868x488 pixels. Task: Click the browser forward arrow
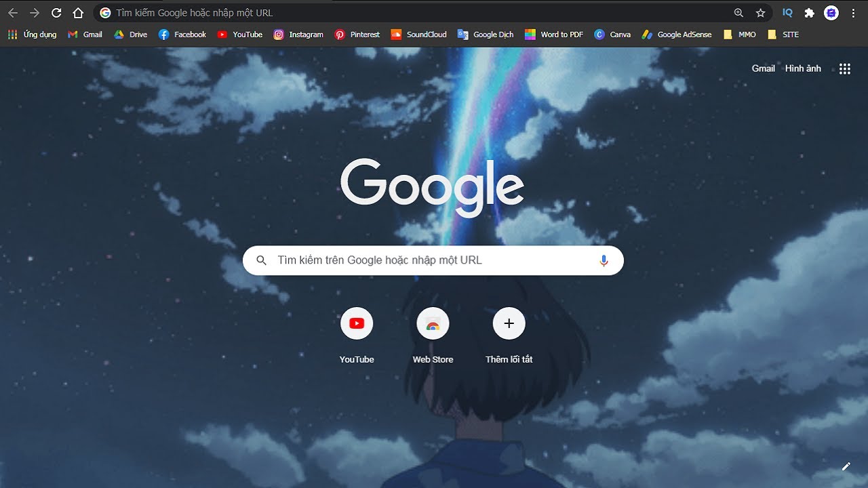[35, 13]
